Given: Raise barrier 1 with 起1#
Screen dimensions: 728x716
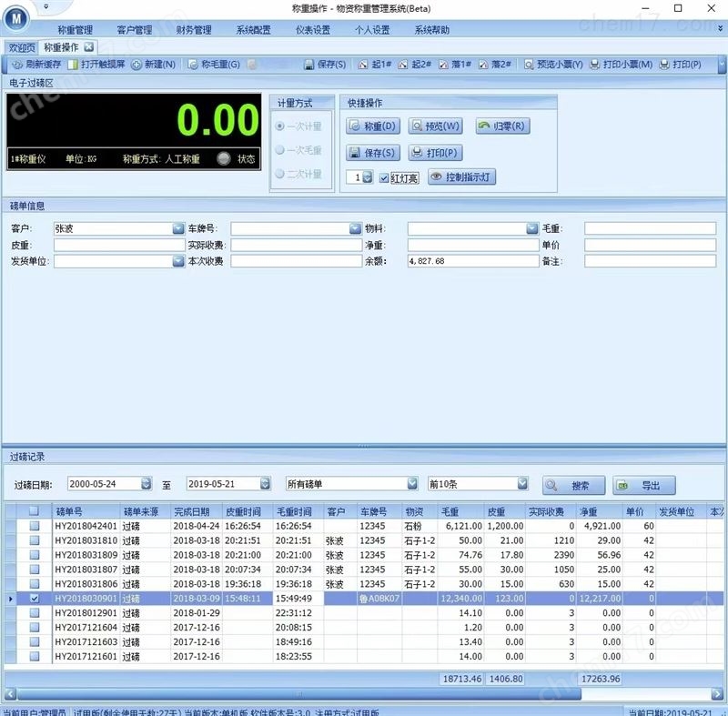Looking at the screenshot, I should click(x=376, y=65).
